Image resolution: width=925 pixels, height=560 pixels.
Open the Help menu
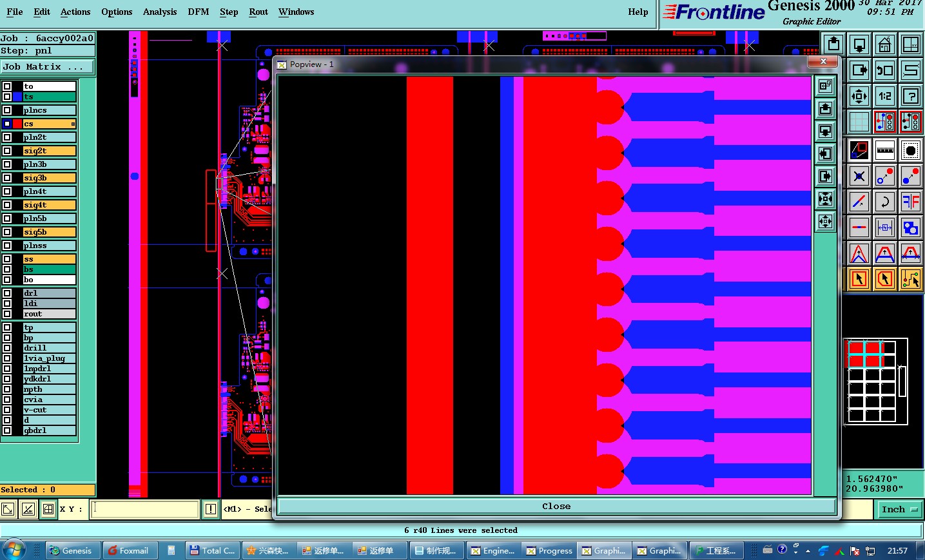pyautogui.click(x=638, y=12)
